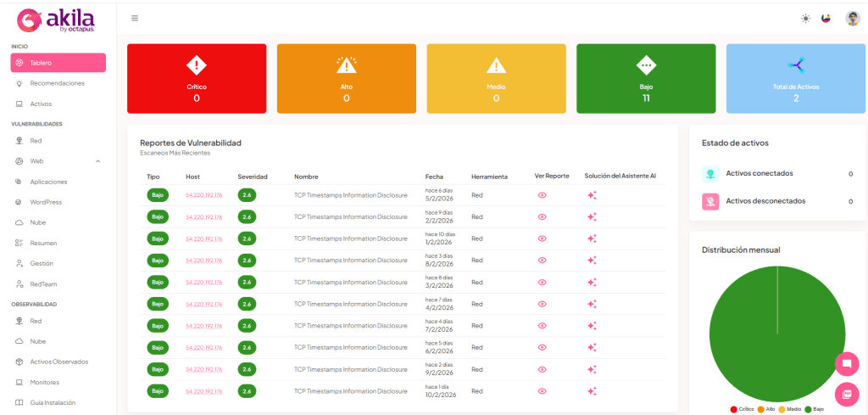
Task: Click eye icon for the 8/2/2026 report
Action: click(542, 261)
